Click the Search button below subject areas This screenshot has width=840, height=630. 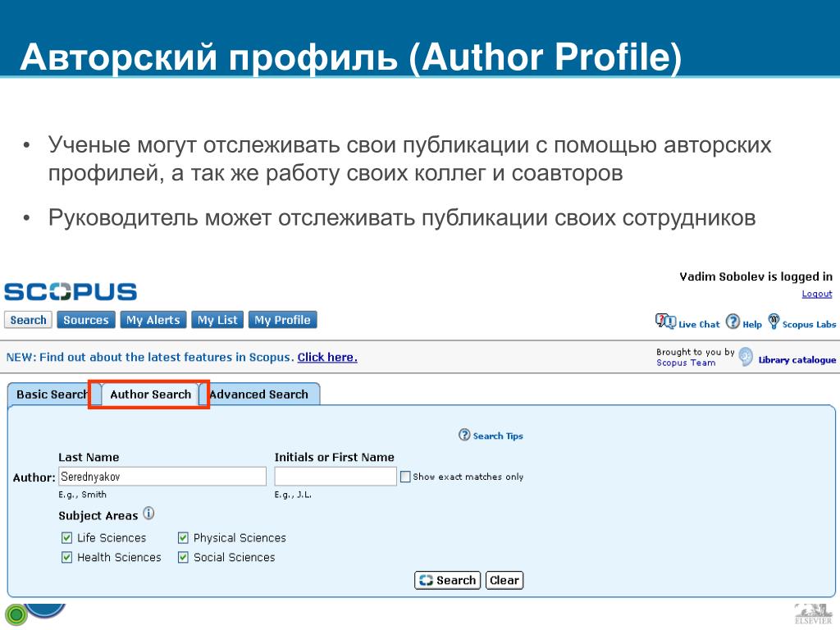tap(447, 580)
